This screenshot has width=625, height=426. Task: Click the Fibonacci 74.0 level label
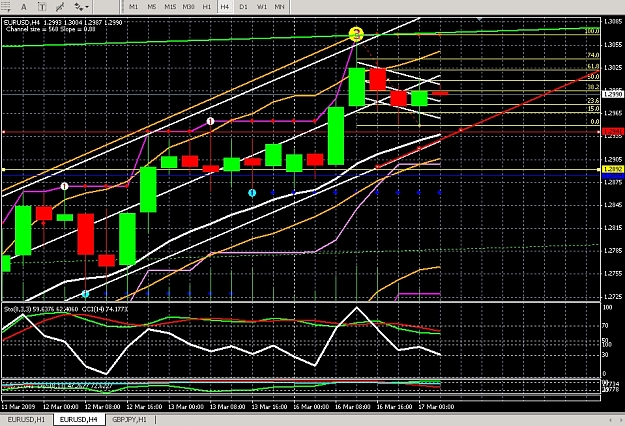pos(593,55)
